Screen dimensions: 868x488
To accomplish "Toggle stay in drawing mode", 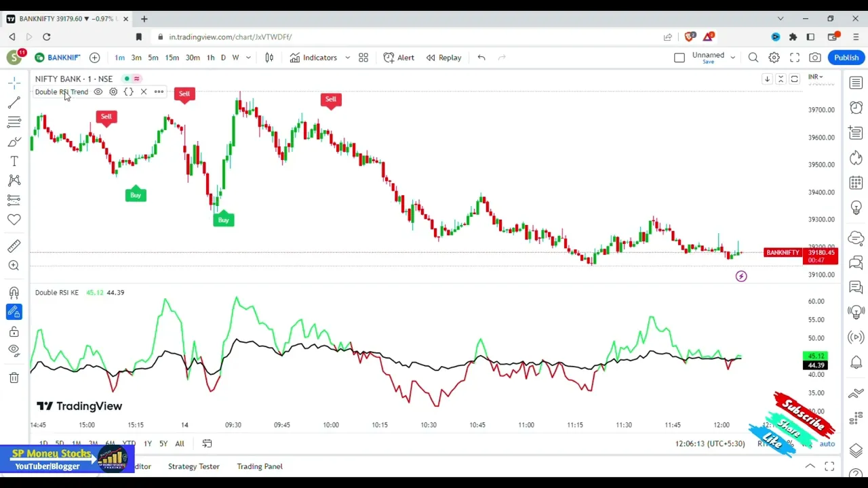I will click(14, 312).
